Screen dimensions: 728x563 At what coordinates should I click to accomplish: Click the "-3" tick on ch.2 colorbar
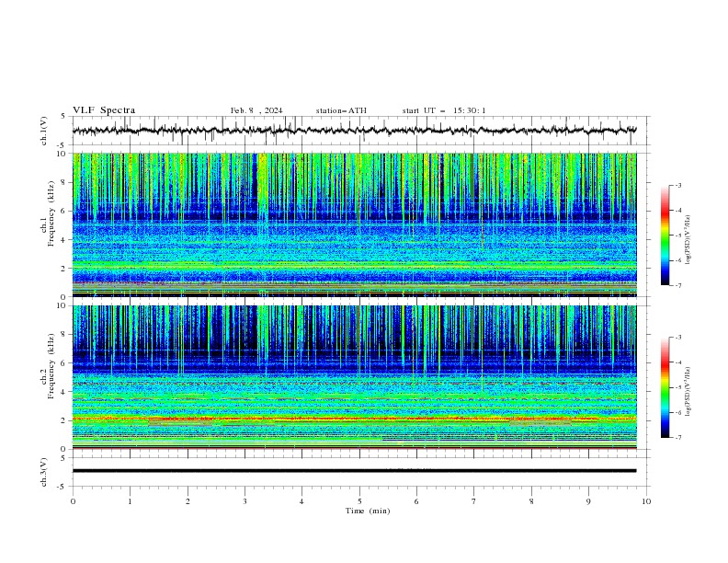pyautogui.click(x=677, y=338)
